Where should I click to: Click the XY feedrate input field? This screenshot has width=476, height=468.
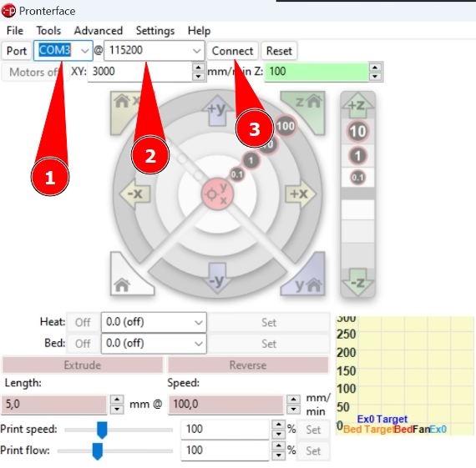[140, 72]
